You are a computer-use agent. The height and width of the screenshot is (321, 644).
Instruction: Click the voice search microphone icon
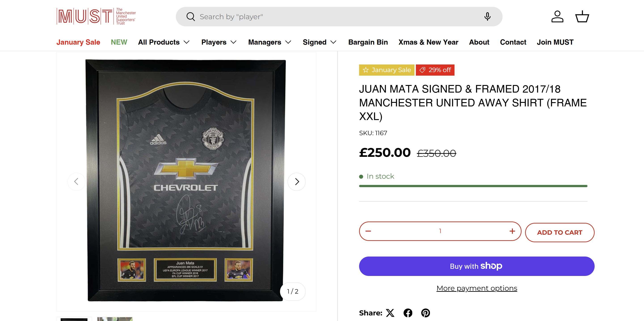(487, 17)
